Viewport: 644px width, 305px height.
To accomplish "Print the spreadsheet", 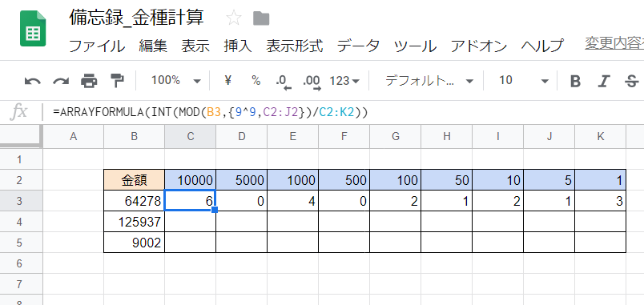I will click(x=89, y=81).
